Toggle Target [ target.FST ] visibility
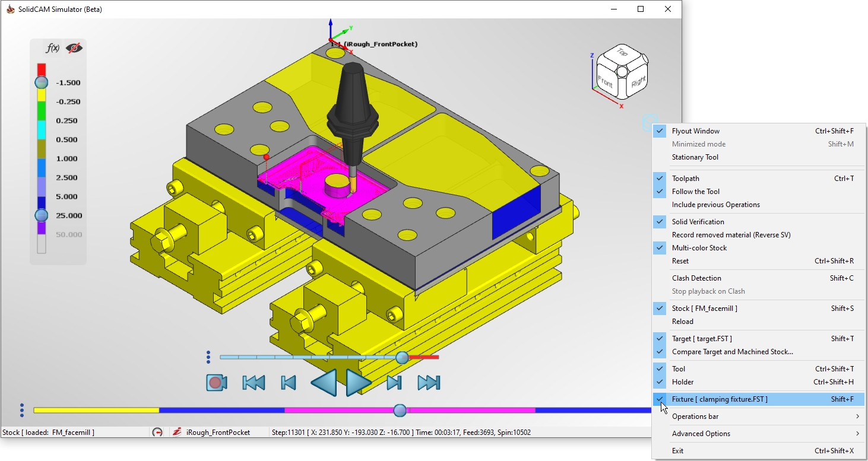Viewport: 868px width, 461px height. click(x=758, y=339)
